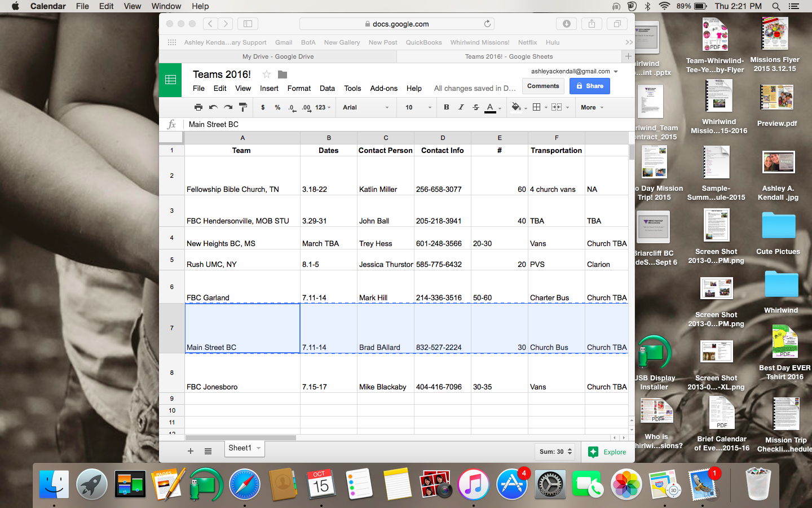Undo the last action
Image resolution: width=812 pixels, height=508 pixels.
coord(213,107)
